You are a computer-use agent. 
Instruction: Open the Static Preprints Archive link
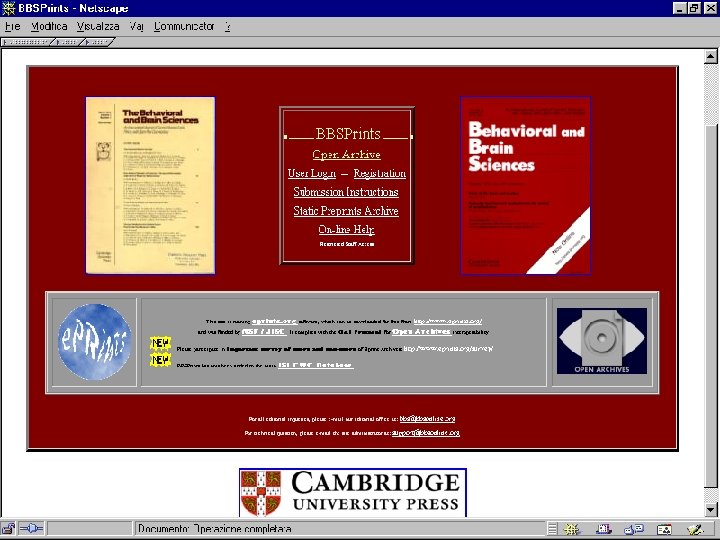click(346, 211)
